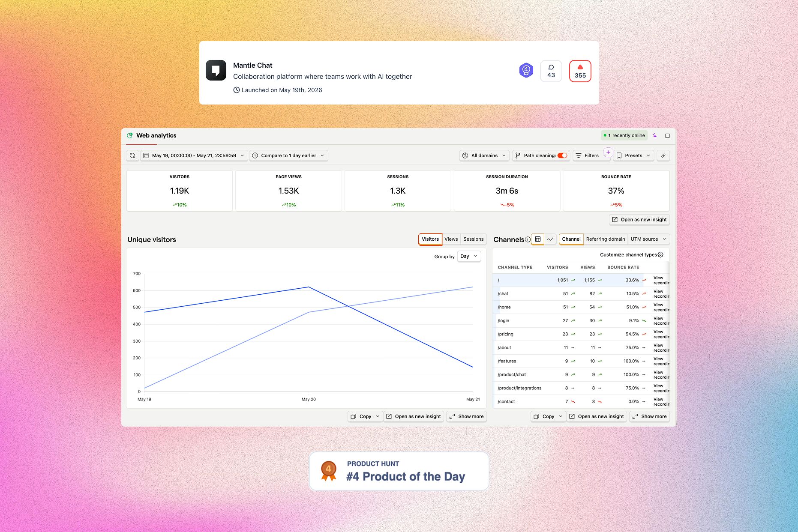The image size is (798, 532).
Task: Click Open as new insight under Channels table
Action: pyautogui.click(x=597, y=416)
